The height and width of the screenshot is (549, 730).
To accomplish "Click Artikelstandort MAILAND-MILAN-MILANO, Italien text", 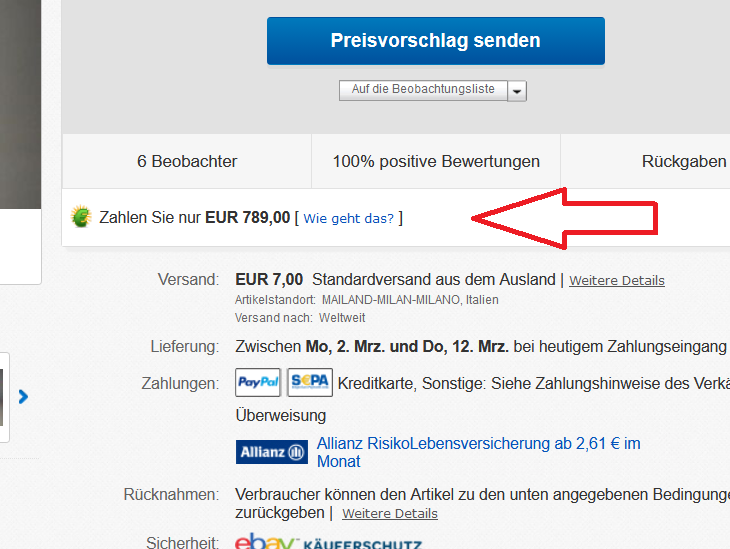I will point(366,300).
